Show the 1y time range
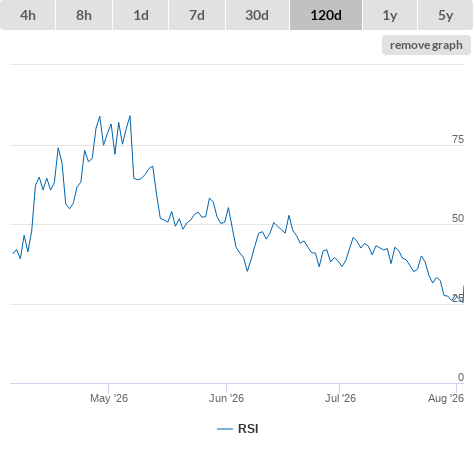The height and width of the screenshot is (455, 474). tap(390, 15)
